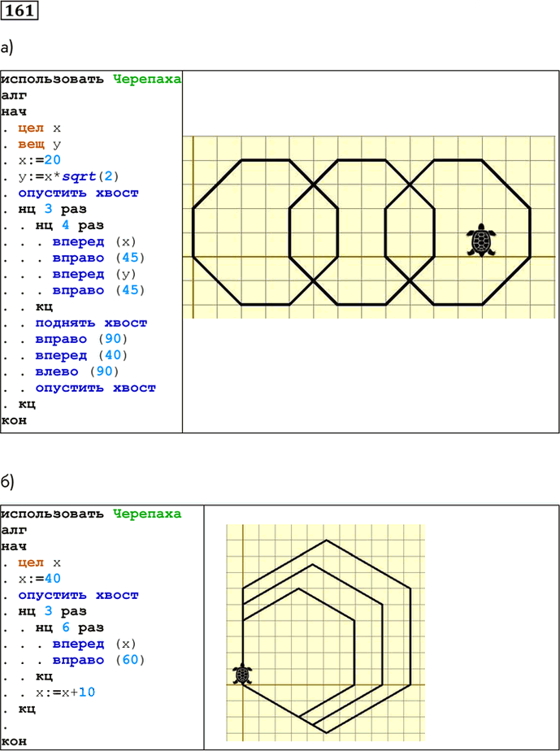Click the turtle inside the octagon drawing
Screen dimensions: 560x751
tap(481, 240)
